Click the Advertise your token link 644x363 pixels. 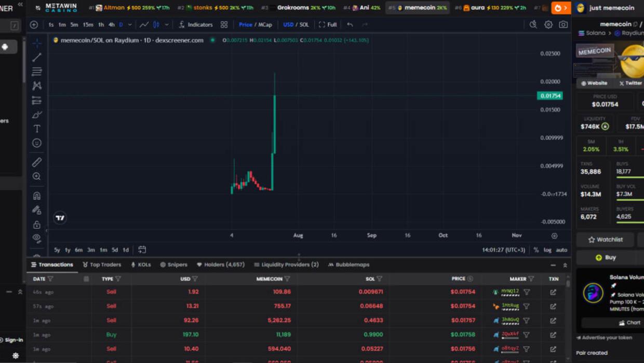click(605, 338)
